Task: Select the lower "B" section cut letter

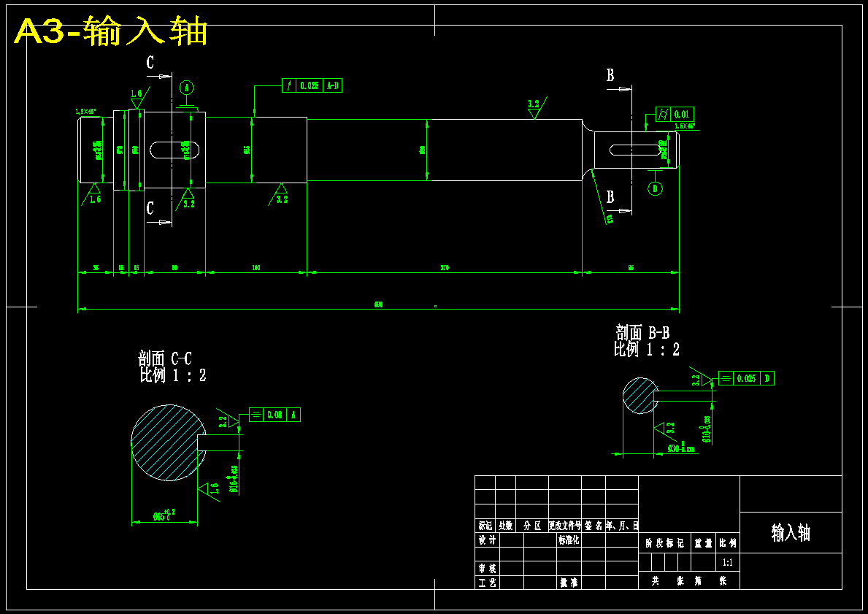Action: click(x=610, y=197)
